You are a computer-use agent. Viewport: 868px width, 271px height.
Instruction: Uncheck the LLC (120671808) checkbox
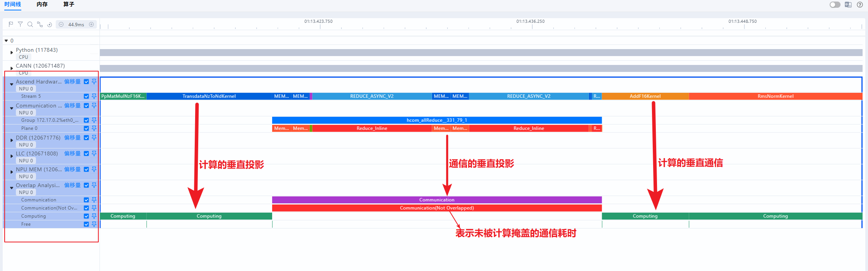point(86,153)
